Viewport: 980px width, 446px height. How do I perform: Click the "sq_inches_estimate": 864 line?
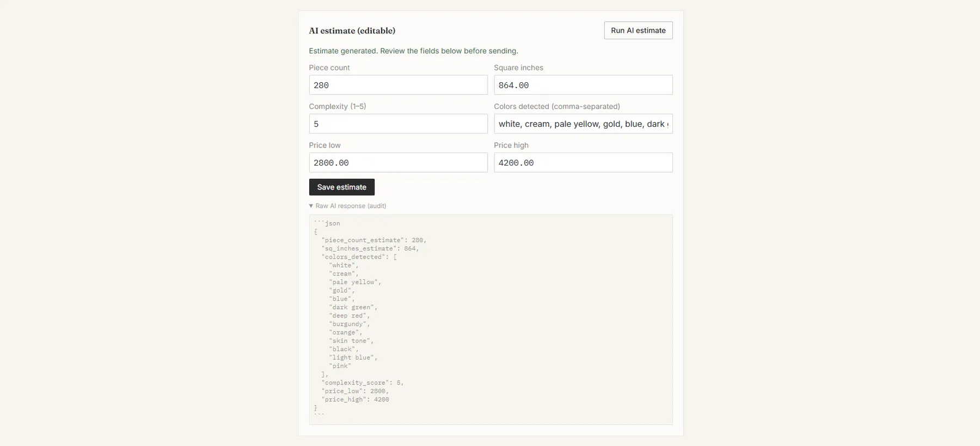pyautogui.click(x=370, y=248)
